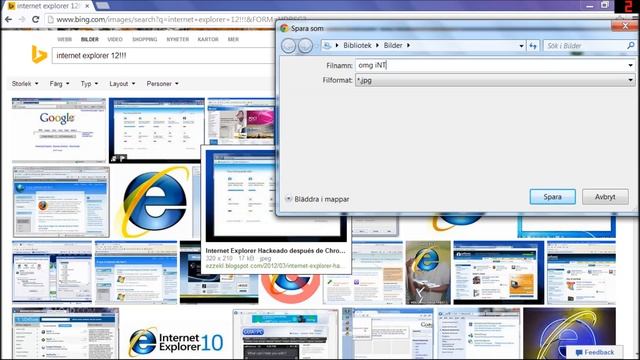The height and width of the screenshot is (360, 640).
Task: Click the Internet Explorer Hackeado title text
Action: point(275,251)
